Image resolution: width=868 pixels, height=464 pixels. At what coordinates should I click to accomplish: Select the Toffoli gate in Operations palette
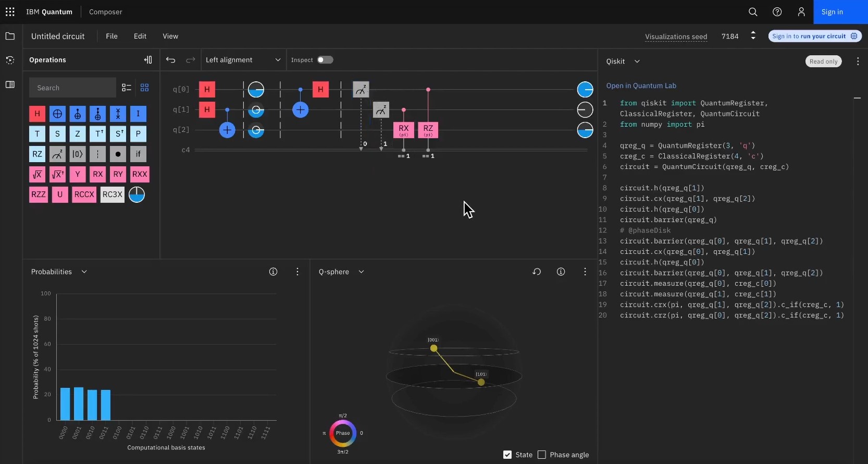click(x=97, y=114)
